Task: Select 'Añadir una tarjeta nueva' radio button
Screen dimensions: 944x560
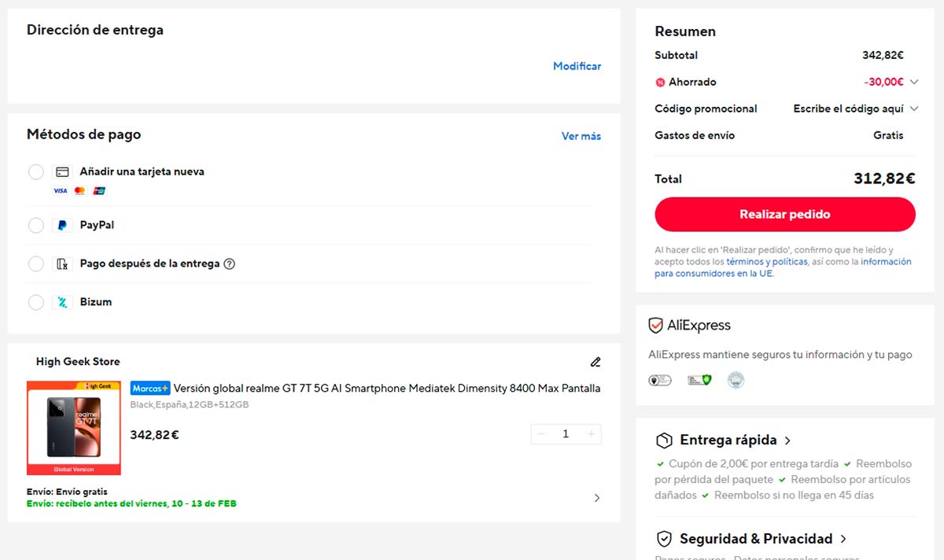Action: pos(35,171)
